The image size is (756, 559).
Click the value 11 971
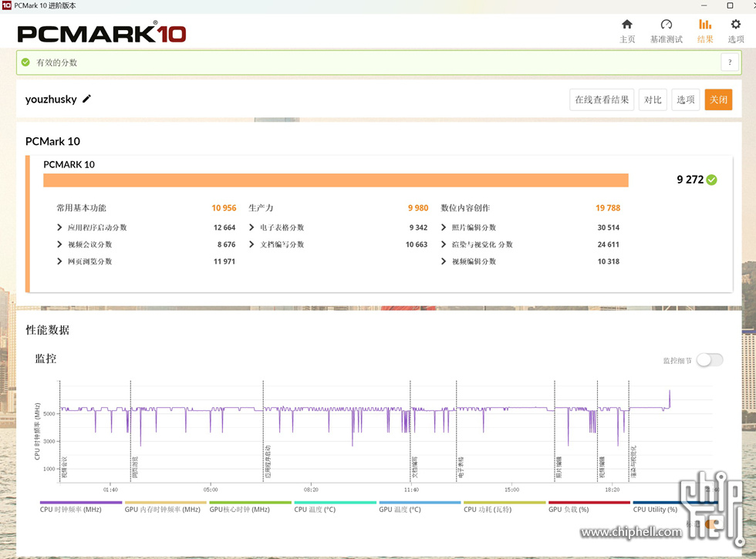pyautogui.click(x=224, y=261)
